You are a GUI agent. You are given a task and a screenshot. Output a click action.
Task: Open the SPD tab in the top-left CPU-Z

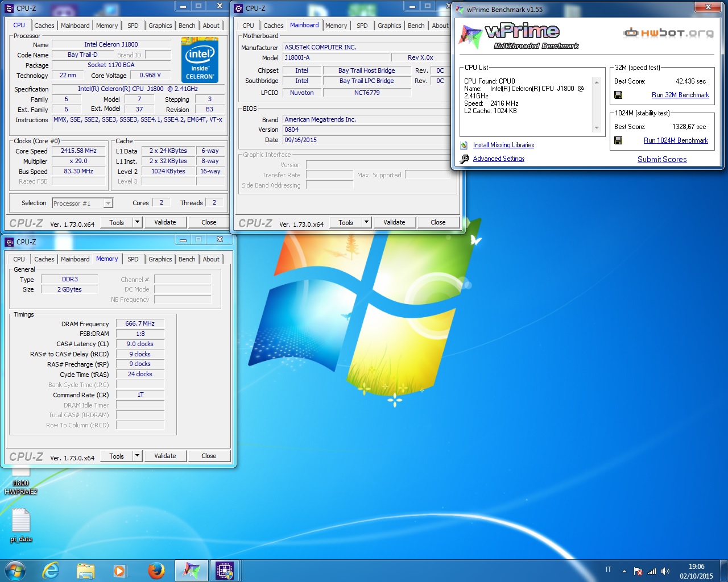tap(133, 26)
